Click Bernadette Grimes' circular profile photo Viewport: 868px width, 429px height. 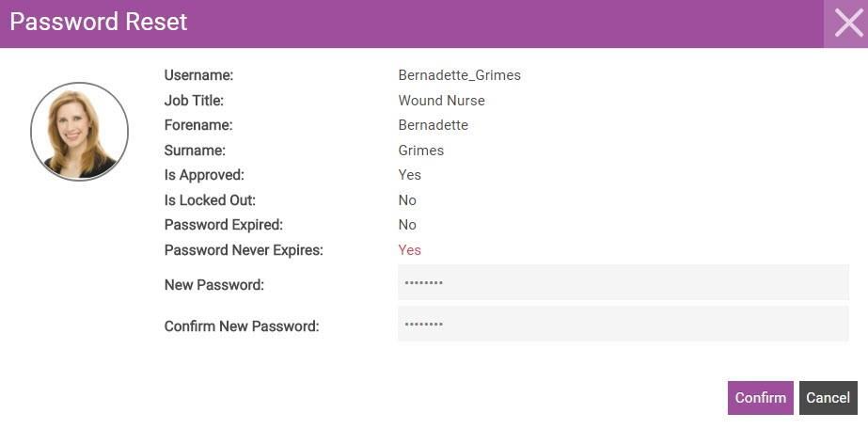(79, 132)
